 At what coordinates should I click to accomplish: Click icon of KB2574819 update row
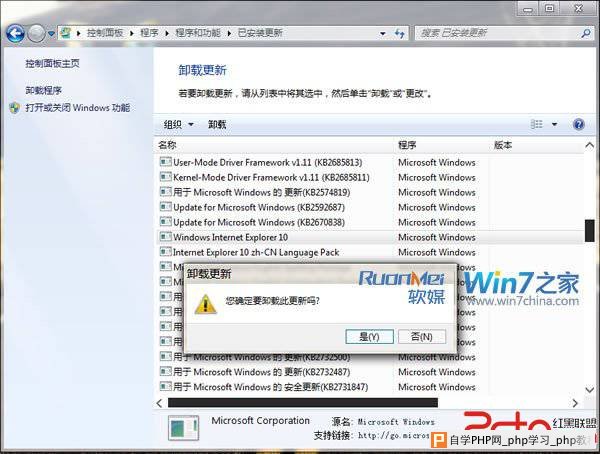tap(165, 192)
